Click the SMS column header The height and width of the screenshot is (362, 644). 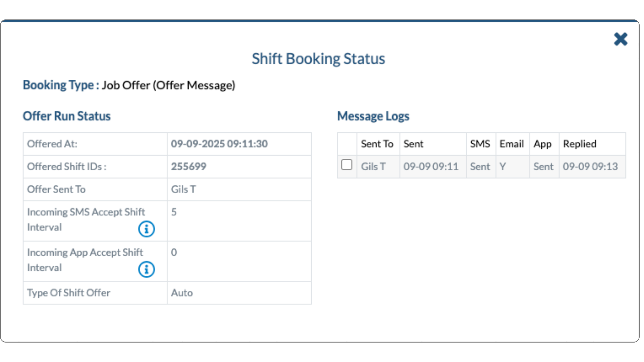pos(480,144)
